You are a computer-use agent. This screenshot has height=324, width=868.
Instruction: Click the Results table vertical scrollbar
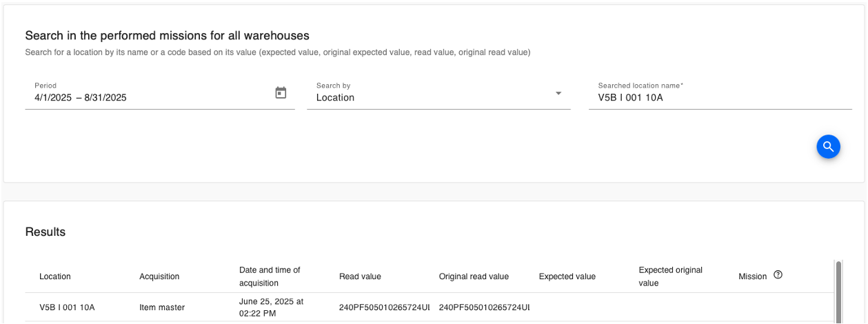838,292
